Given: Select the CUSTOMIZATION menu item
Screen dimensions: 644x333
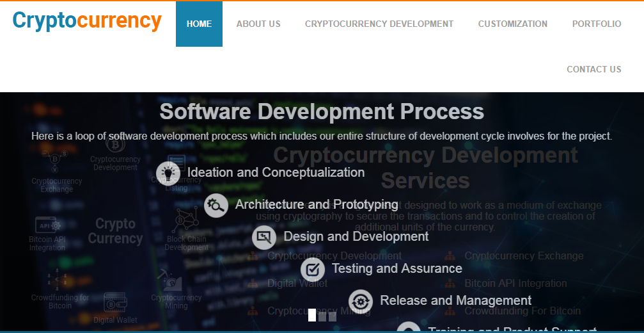Looking at the screenshot, I should 512,24.
